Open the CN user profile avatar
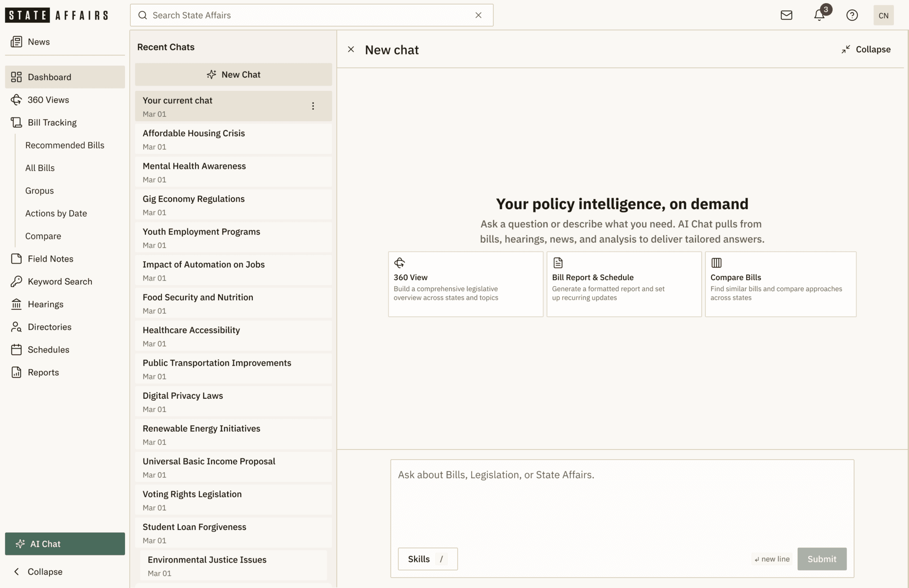Screen dimensions: 909x588 pyautogui.click(x=883, y=15)
